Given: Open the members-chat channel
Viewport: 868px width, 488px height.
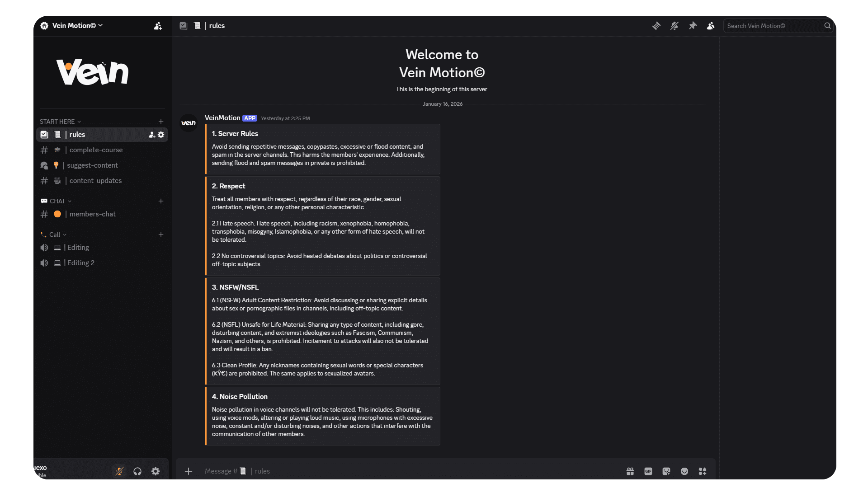Looking at the screenshot, I should (x=92, y=214).
